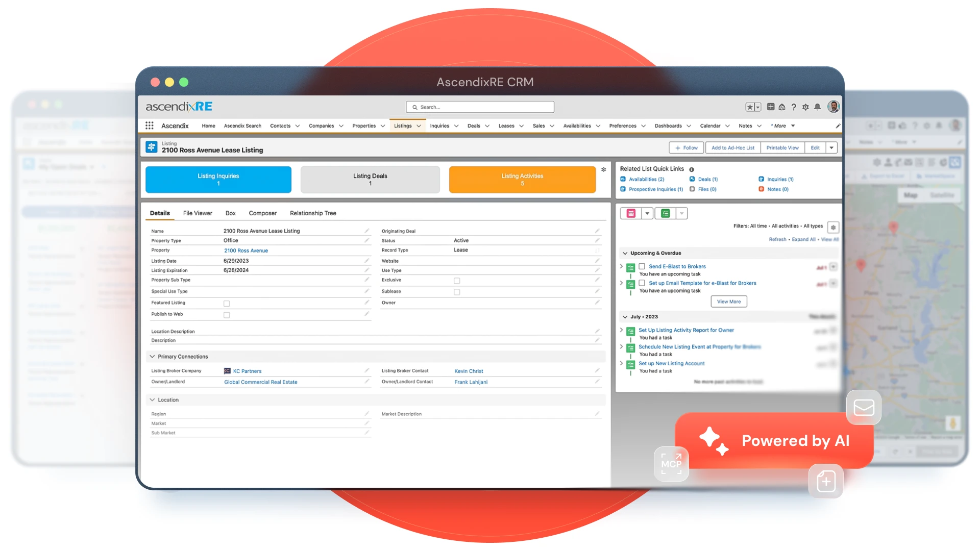Click the add document floating icon
980x551 pixels.
coord(826,481)
